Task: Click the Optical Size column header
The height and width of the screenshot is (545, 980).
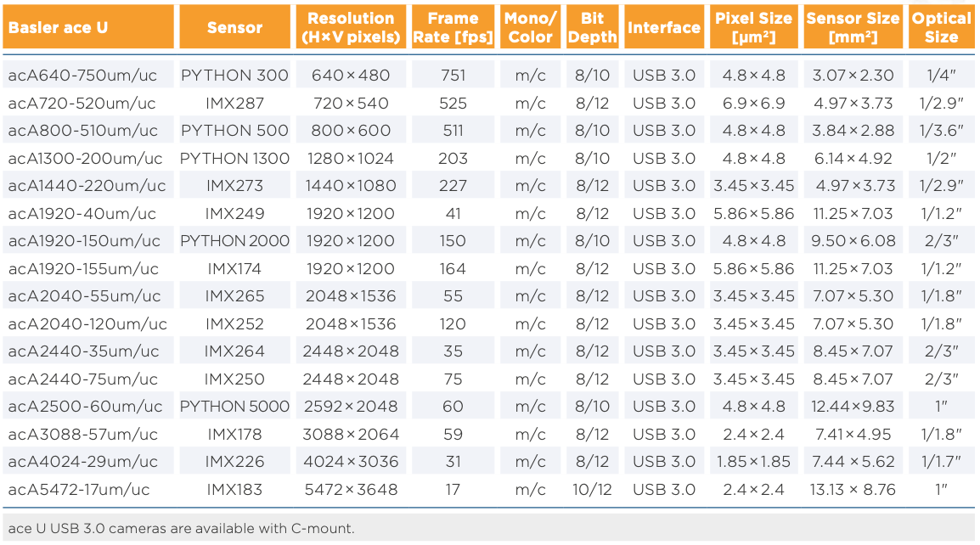Action: (x=941, y=28)
